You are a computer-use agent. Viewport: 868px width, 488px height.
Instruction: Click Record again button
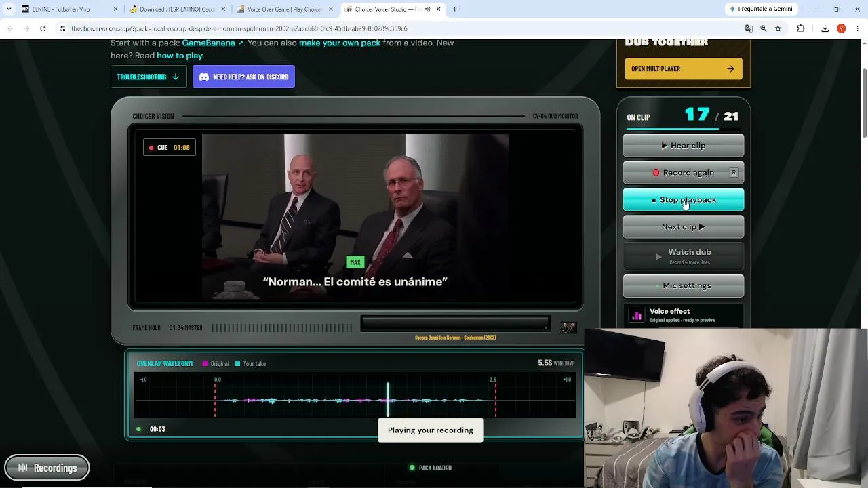pos(684,172)
